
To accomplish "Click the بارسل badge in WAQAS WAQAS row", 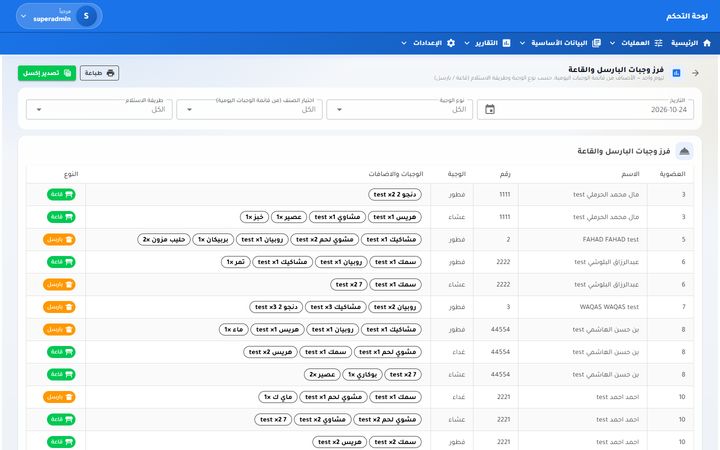I will (59, 307).
